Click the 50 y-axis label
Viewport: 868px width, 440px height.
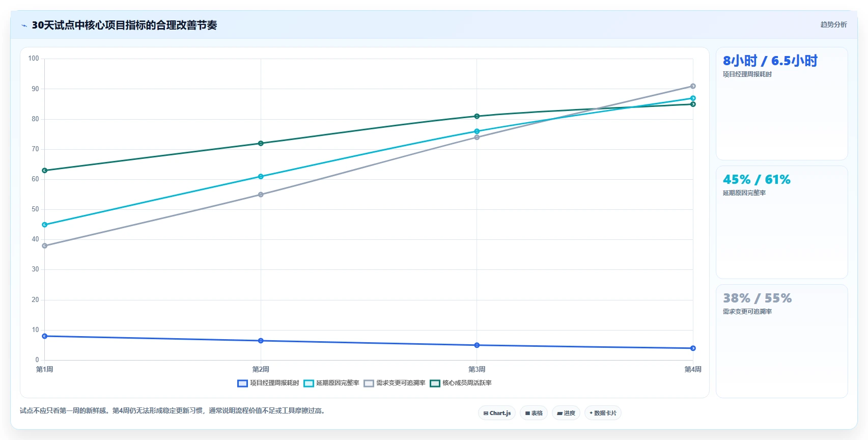click(x=35, y=209)
